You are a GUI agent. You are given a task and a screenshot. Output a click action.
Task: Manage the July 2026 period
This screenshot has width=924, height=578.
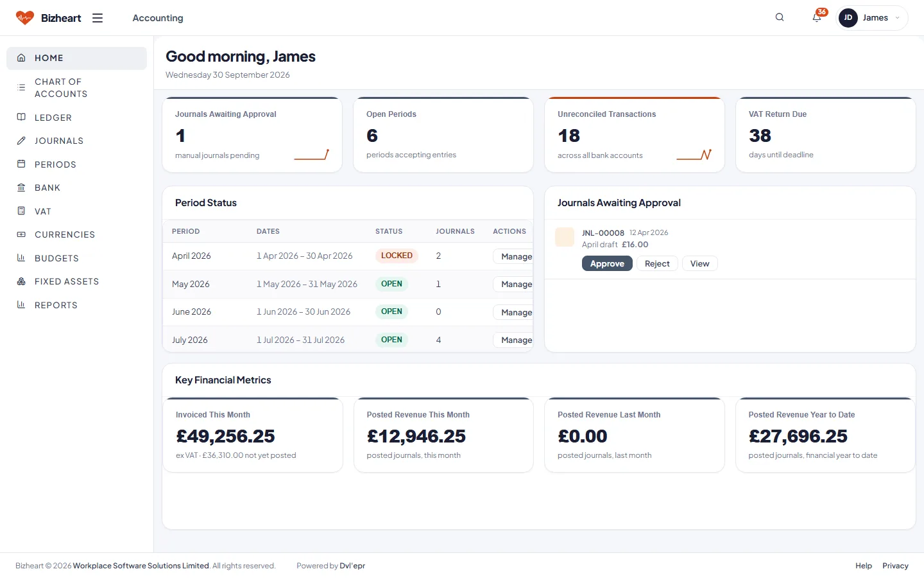513,340
